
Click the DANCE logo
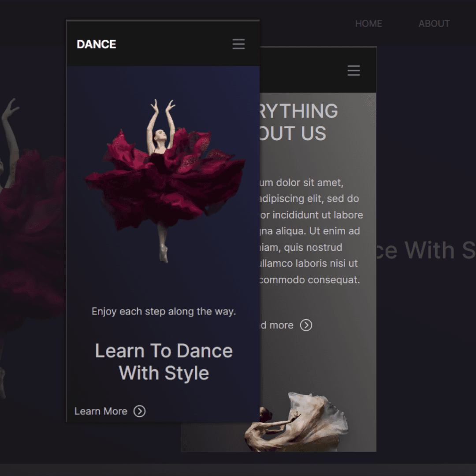point(96,45)
